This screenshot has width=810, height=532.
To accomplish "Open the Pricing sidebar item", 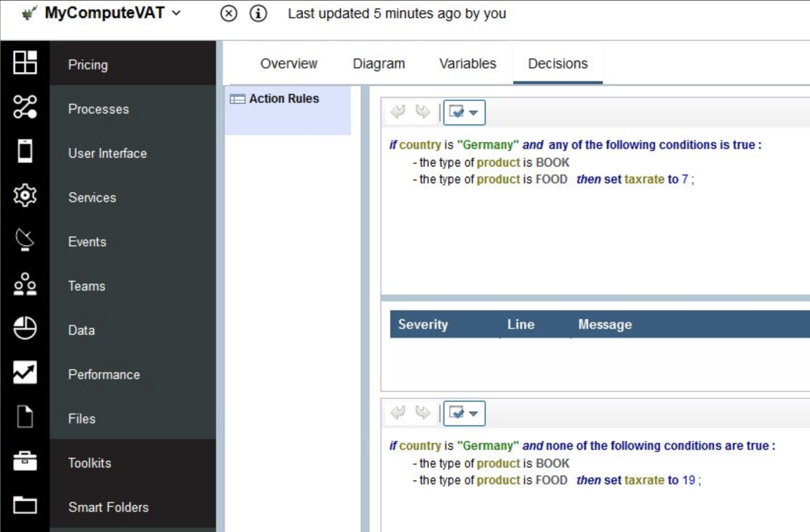I will coord(133,64).
